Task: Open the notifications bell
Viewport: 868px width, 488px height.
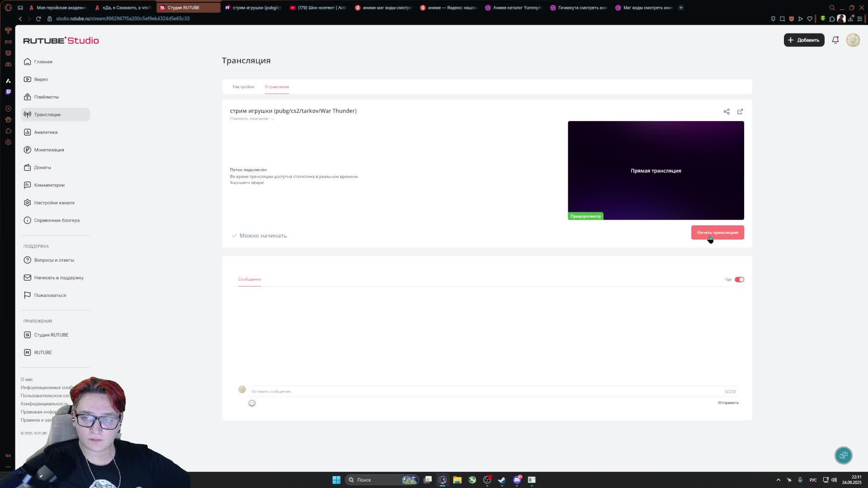Action: (x=835, y=40)
